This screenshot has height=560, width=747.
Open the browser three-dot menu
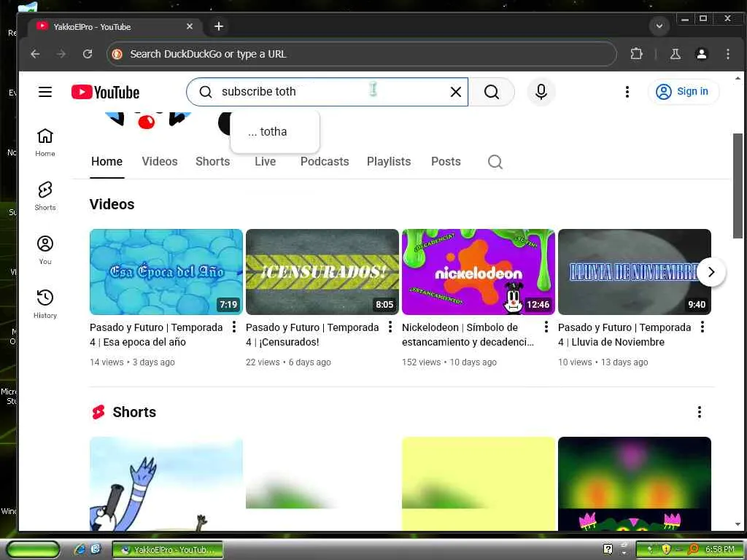coord(727,54)
